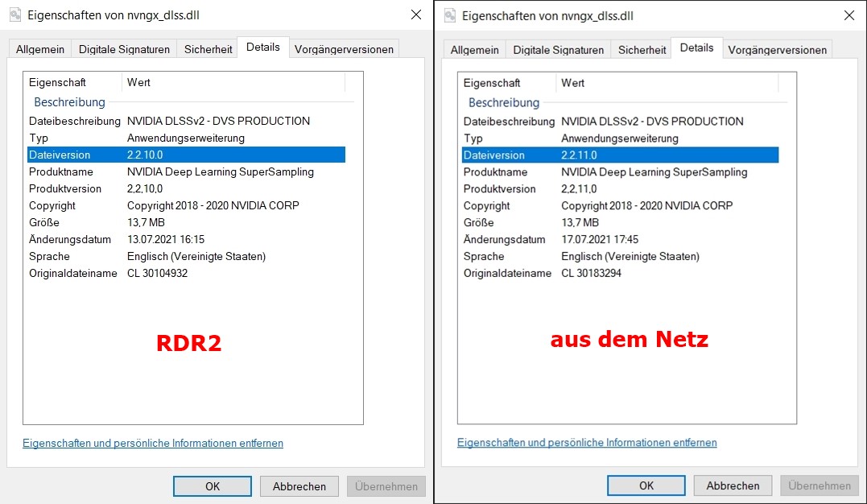This screenshot has width=867, height=504.
Task: Click the Beschreibung group header in left window
Action: pos(70,101)
